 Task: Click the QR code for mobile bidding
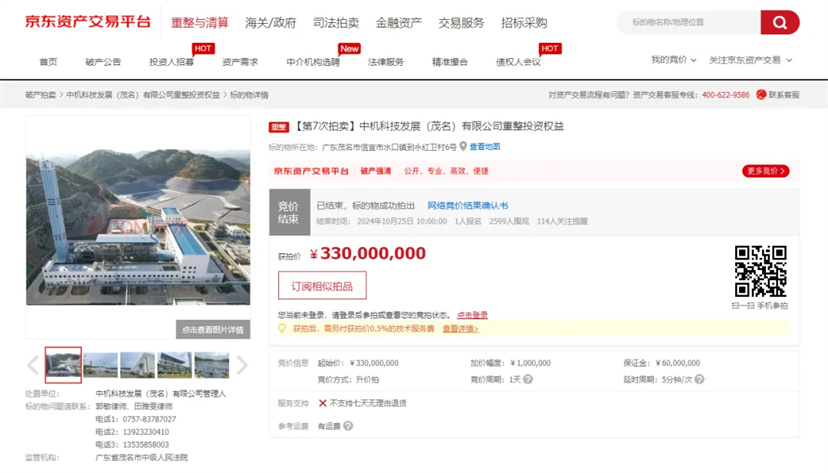(x=760, y=271)
